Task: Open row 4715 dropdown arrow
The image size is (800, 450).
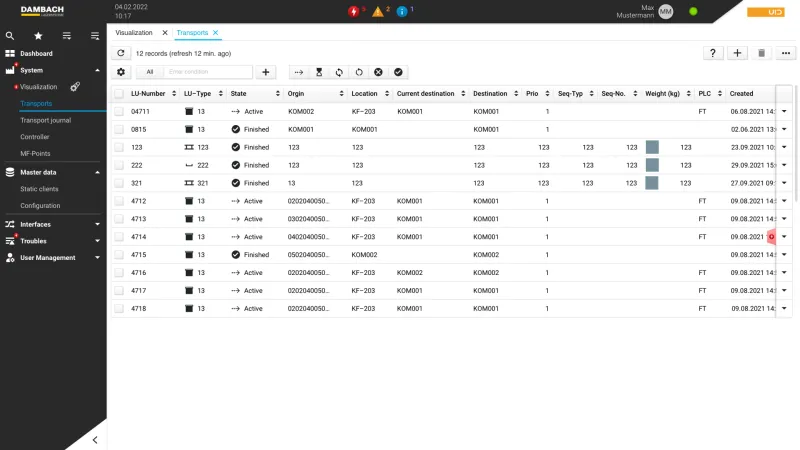Action: pyautogui.click(x=784, y=255)
